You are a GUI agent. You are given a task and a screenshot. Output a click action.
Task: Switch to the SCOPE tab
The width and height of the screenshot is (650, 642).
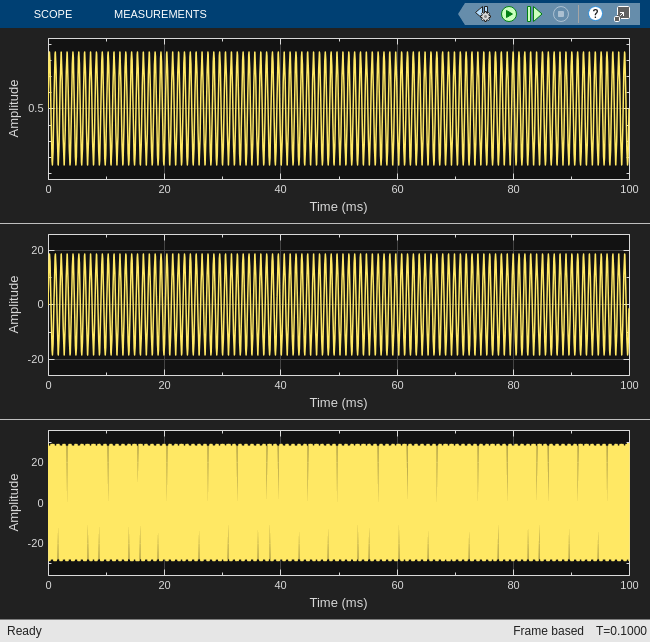click(x=53, y=14)
